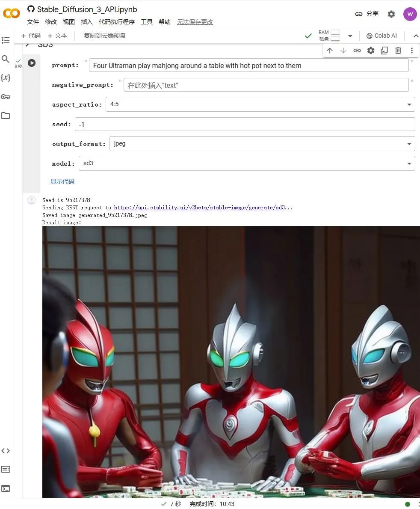Open the code snippets icon
Viewport: 420px width, 509px height.
coord(6,451)
